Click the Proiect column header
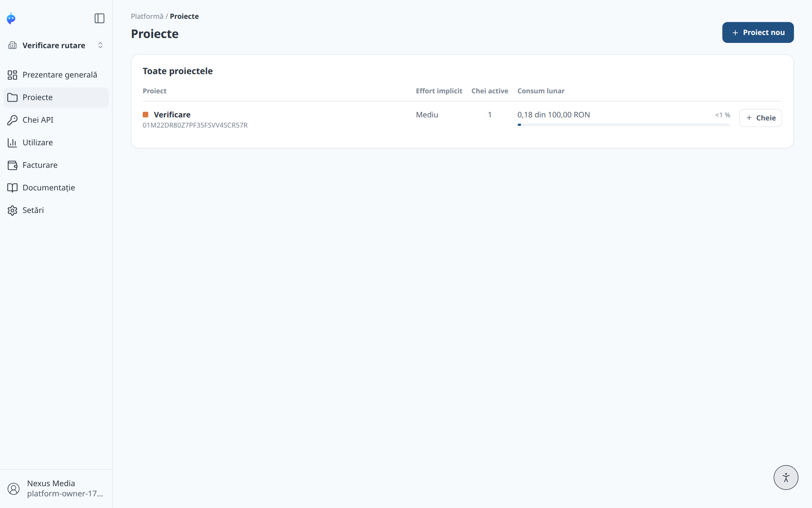Viewport: 812px width, 508px height. click(x=155, y=91)
